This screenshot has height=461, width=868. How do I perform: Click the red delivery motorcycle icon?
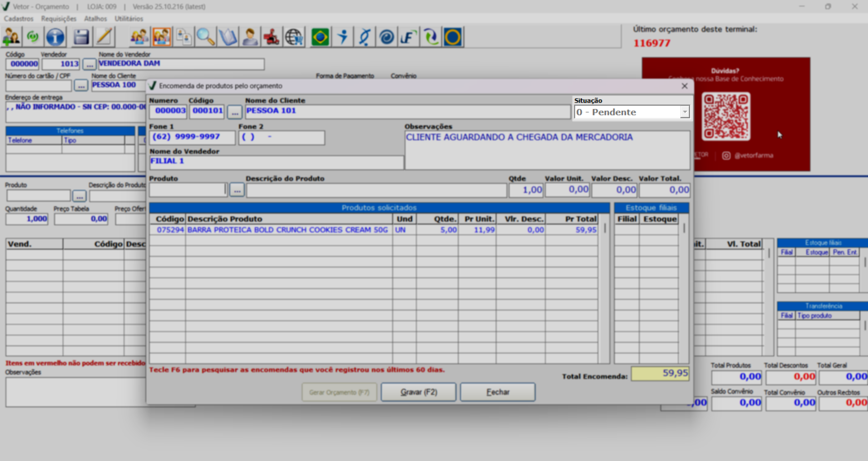click(272, 37)
